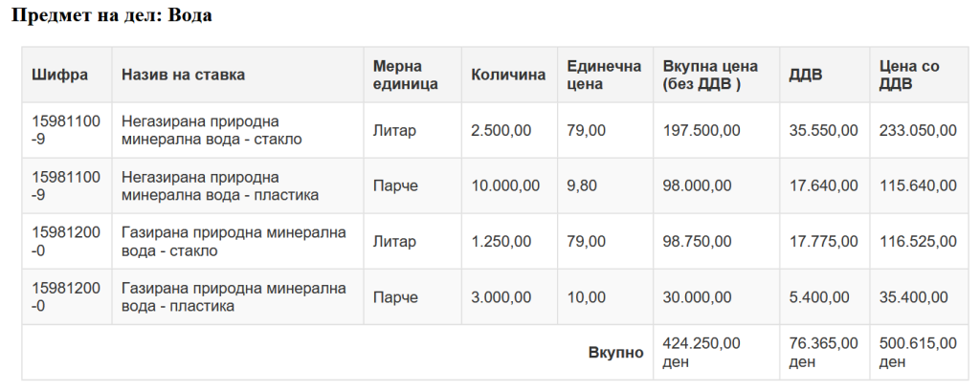This screenshot has width=980, height=391.
Task: Click the 'Шифра' column header
Action: (x=59, y=75)
